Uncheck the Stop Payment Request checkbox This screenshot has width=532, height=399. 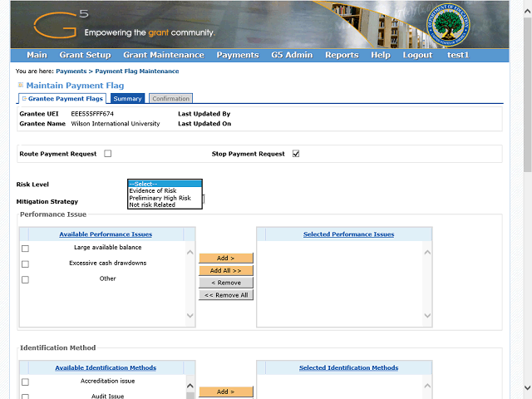(x=296, y=154)
